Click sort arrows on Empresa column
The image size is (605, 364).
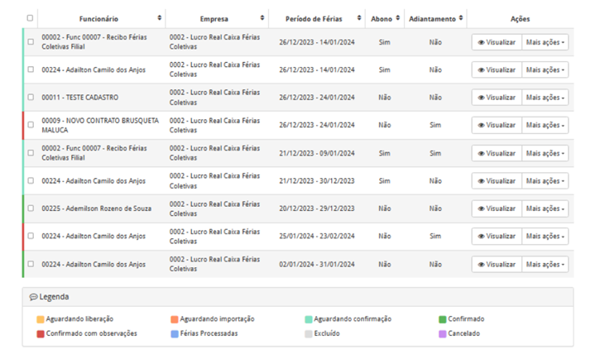coord(262,18)
